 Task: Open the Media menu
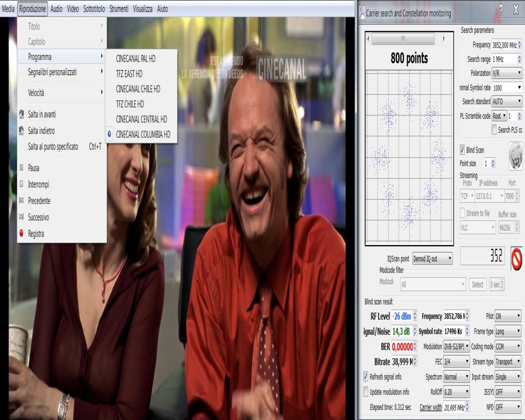pyautogui.click(x=8, y=9)
